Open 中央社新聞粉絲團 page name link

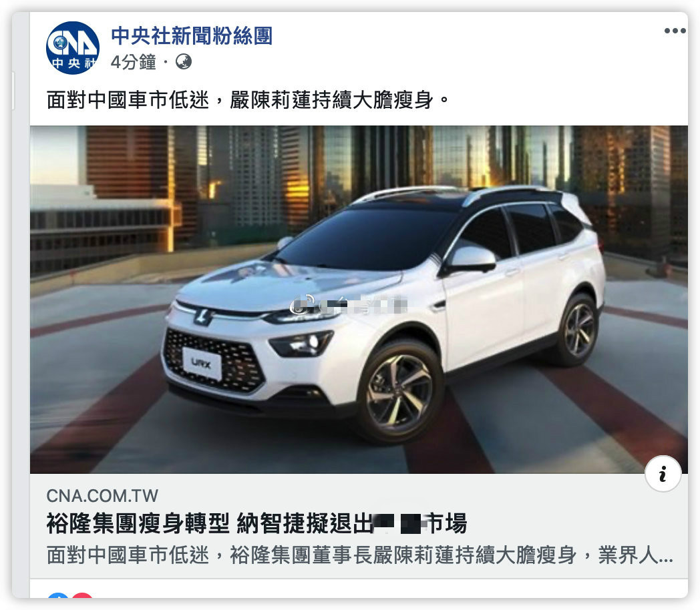(x=192, y=35)
